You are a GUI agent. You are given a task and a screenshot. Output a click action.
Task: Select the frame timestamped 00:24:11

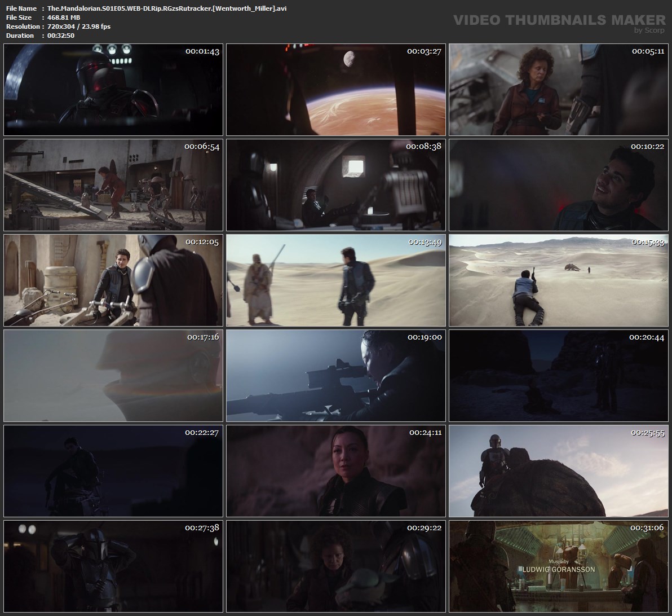tap(336, 471)
